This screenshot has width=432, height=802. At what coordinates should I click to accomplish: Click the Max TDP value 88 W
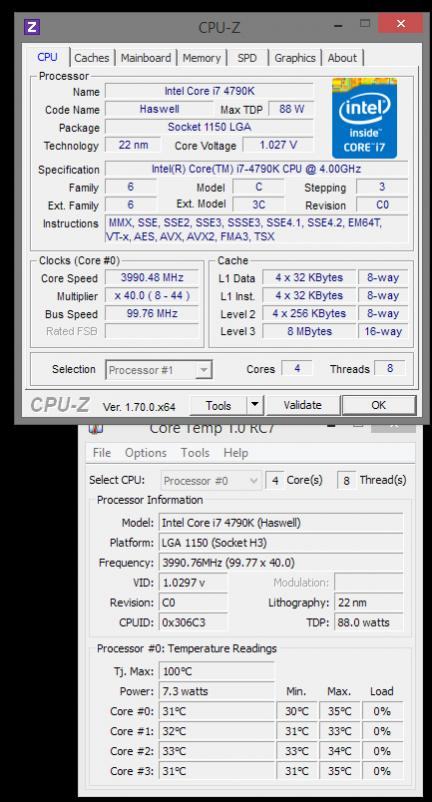(290, 109)
